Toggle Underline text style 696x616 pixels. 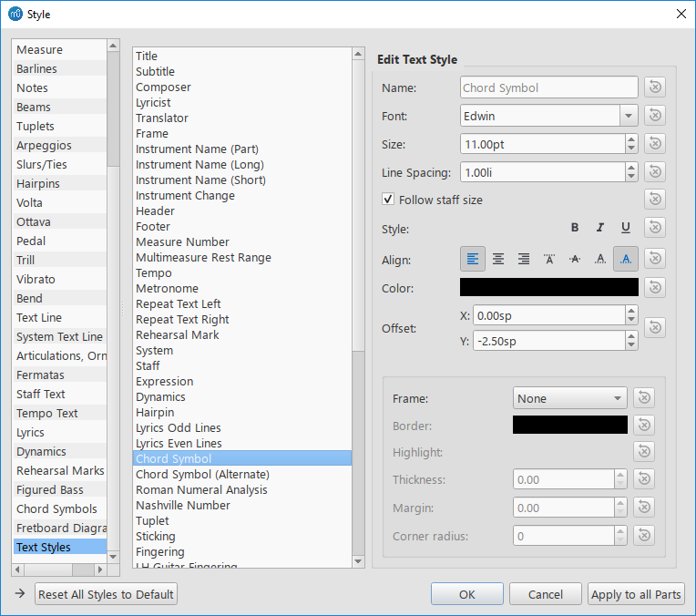(x=626, y=228)
